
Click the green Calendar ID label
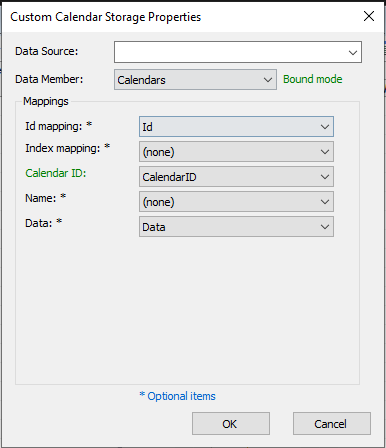coord(56,173)
